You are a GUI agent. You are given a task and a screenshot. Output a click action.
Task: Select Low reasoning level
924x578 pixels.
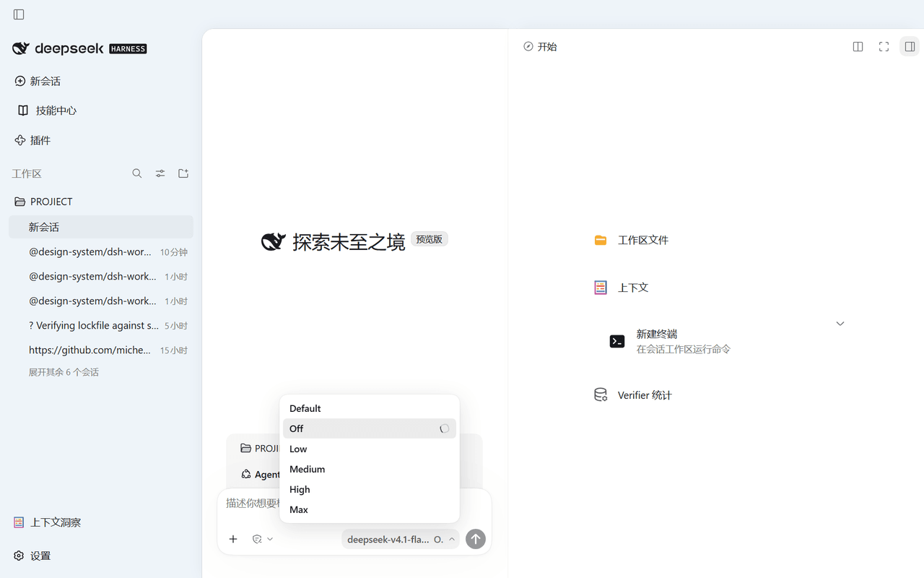pyautogui.click(x=370, y=449)
